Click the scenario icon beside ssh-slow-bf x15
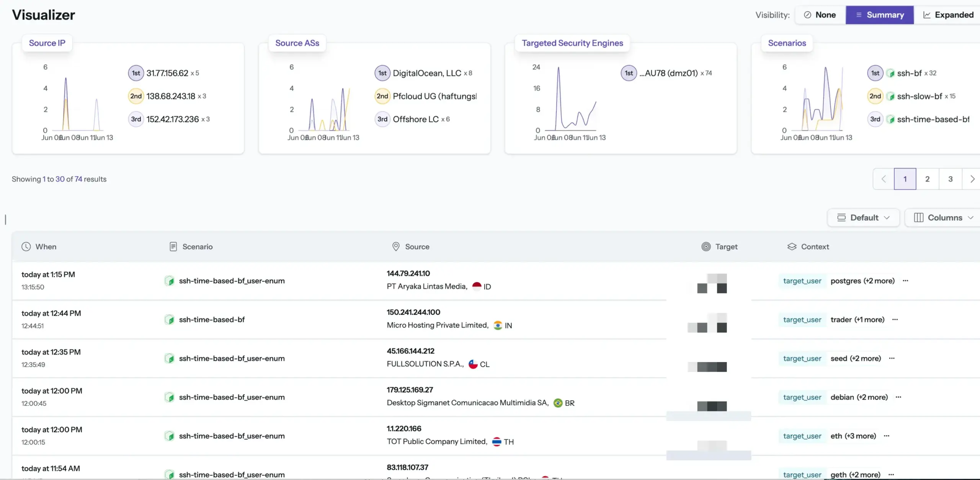 (x=891, y=96)
